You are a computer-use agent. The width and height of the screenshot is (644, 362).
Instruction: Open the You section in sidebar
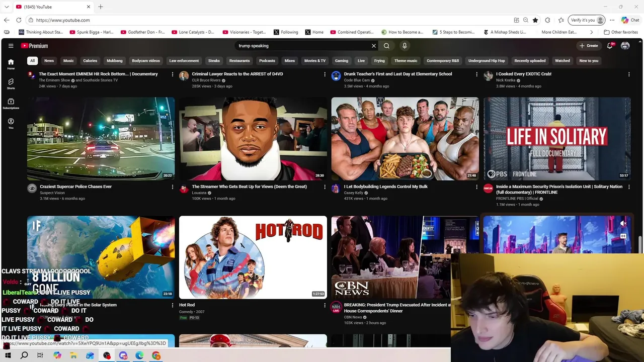(x=11, y=124)
